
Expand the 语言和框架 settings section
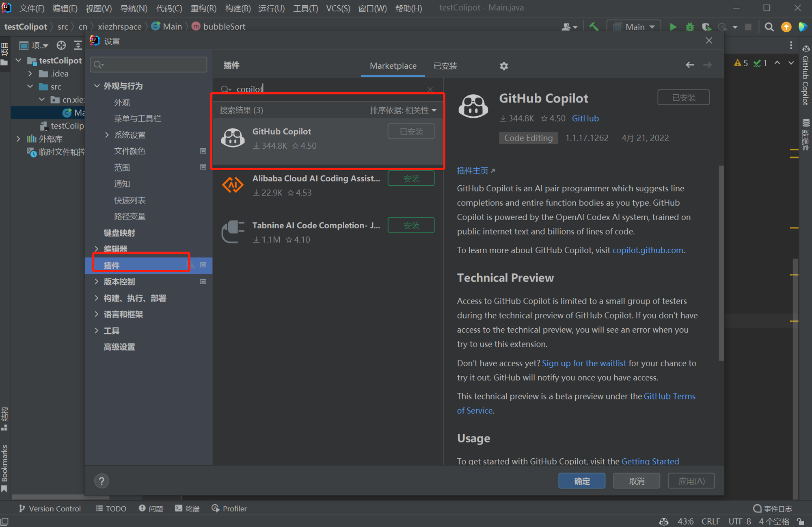click(x=97, y=314)
